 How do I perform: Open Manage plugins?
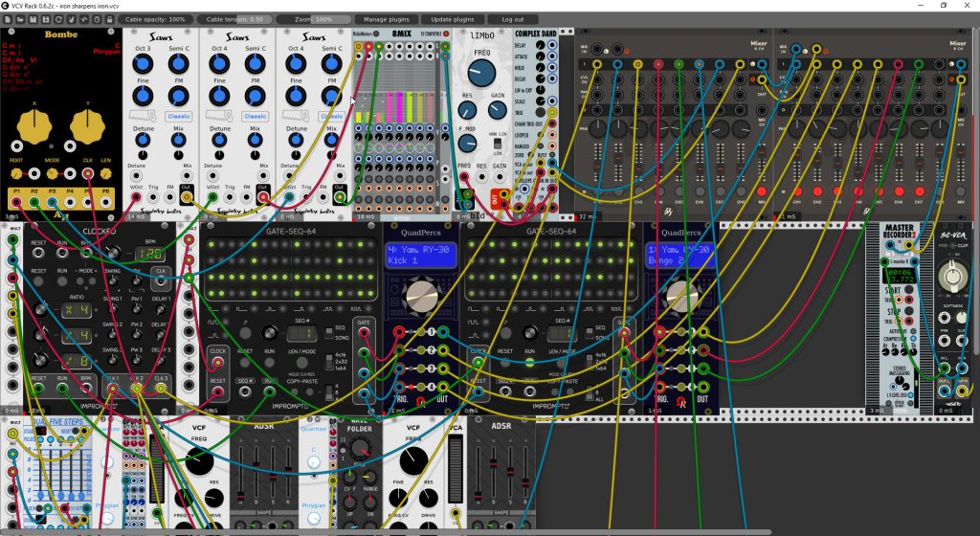click(387, 19)
